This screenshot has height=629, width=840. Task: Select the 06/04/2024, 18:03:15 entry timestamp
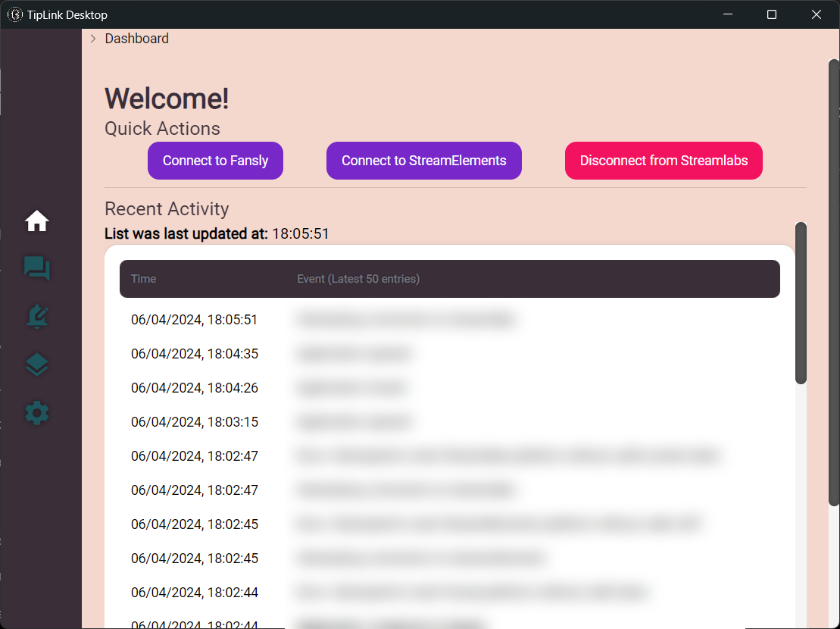pos(195,422)
